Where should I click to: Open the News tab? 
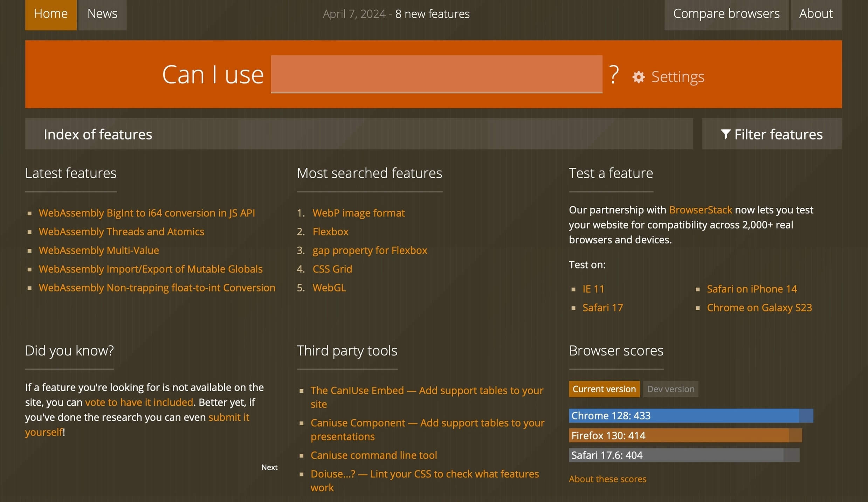[102, 15]
